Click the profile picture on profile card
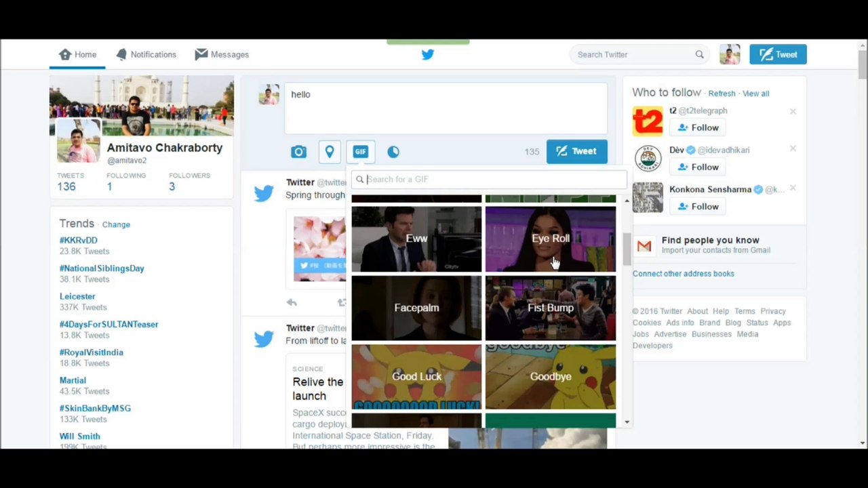 [78, 141]
